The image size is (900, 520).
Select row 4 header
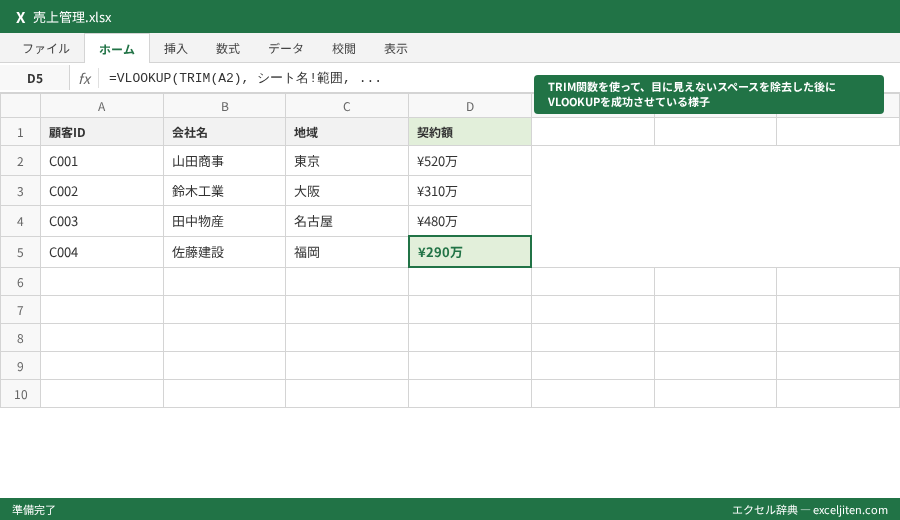point(20,221)
